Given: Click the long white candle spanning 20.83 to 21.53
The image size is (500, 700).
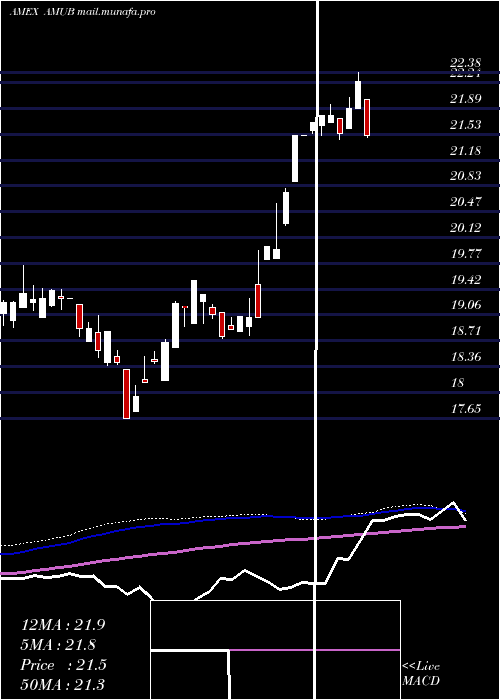Looking at the screenshot, I should [295, 158].
